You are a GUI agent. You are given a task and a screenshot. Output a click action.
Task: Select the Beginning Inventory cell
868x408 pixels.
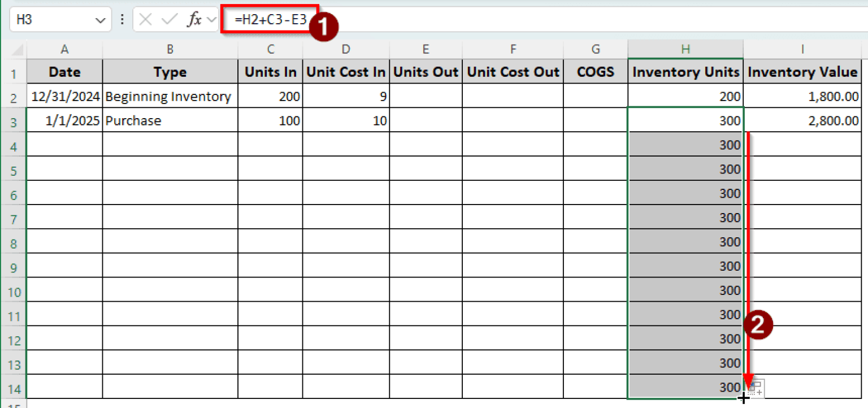click(x=169, y=96)
